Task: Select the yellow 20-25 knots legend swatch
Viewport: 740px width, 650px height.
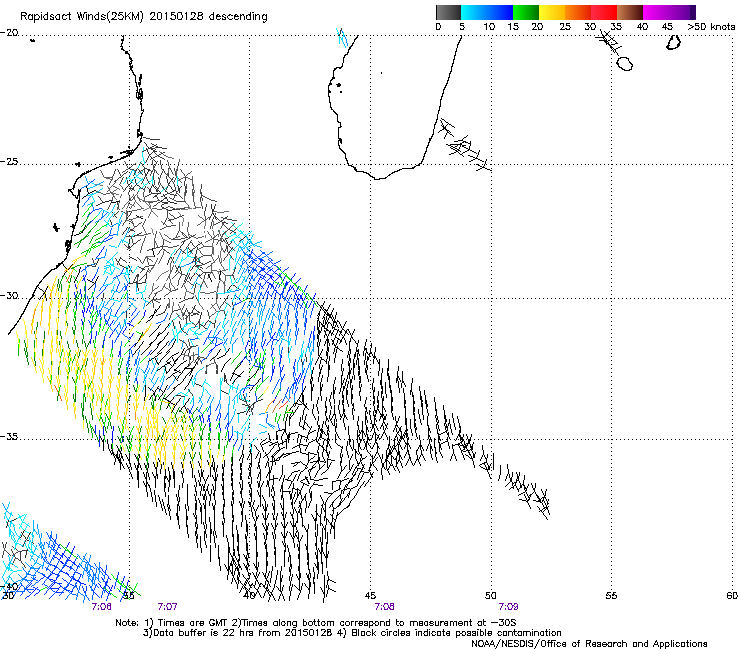Action: 552,12
